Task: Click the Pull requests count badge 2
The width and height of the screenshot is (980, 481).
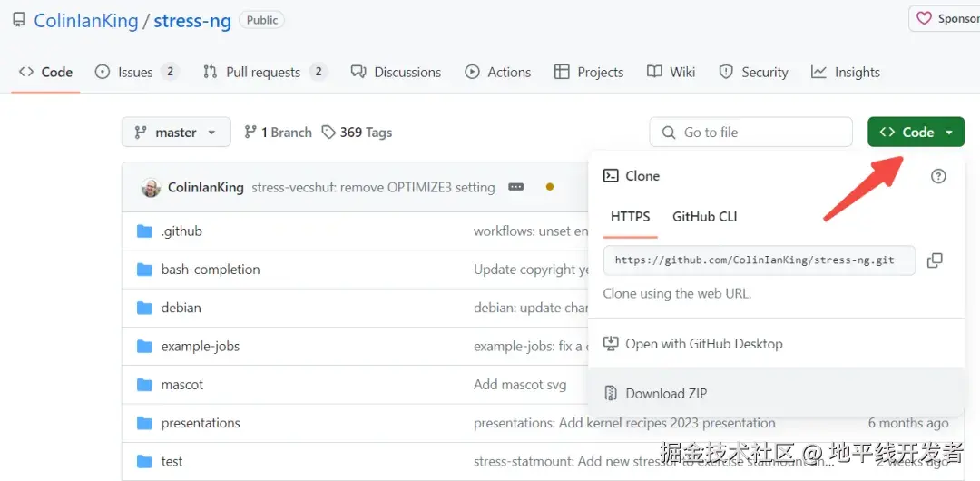Action: click(318, 72)
